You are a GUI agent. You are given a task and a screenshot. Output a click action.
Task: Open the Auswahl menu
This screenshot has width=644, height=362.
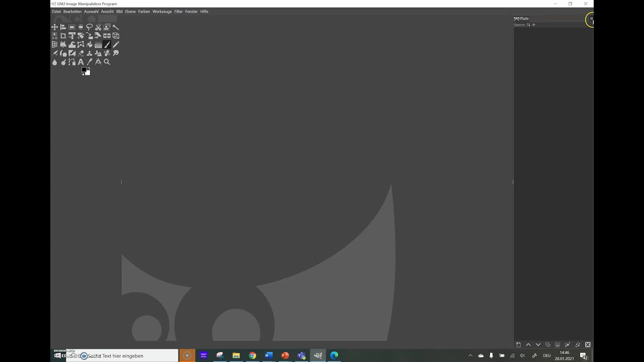pos(91,12)
